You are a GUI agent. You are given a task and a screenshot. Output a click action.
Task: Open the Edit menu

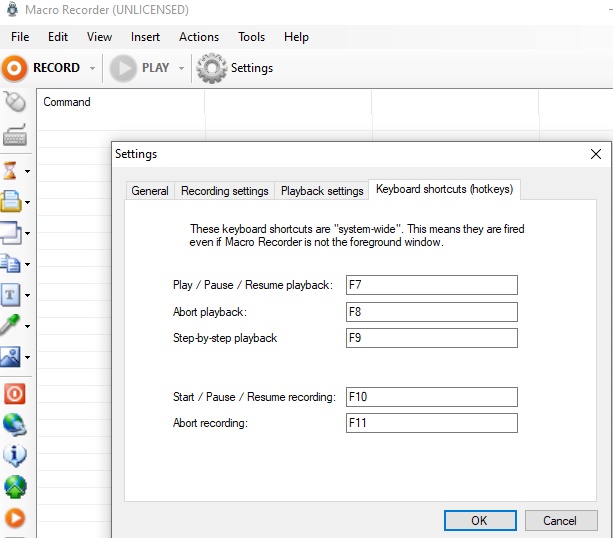[58, 37]
